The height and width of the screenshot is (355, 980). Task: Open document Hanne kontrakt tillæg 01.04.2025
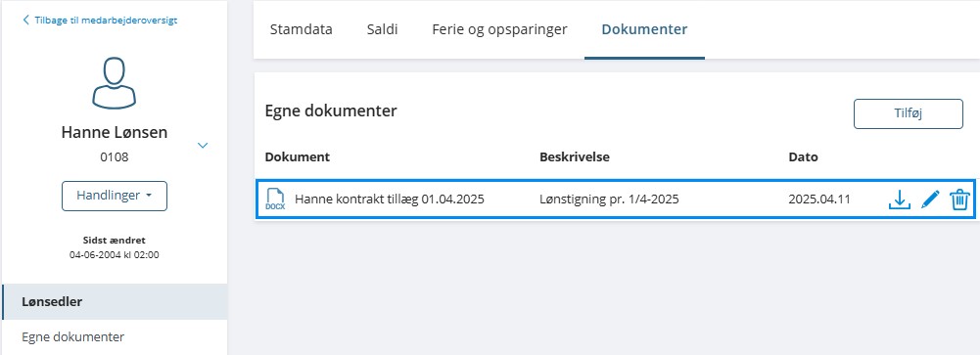390,200
